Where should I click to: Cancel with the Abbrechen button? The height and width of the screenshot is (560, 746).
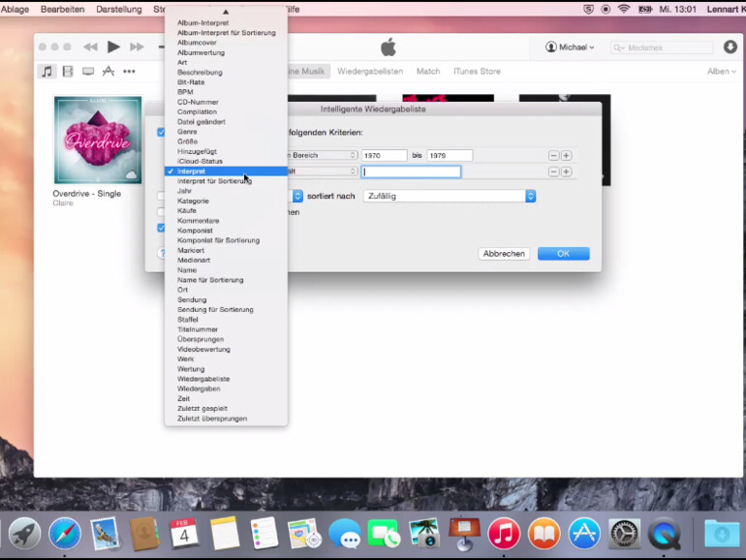tap(504, 254)
